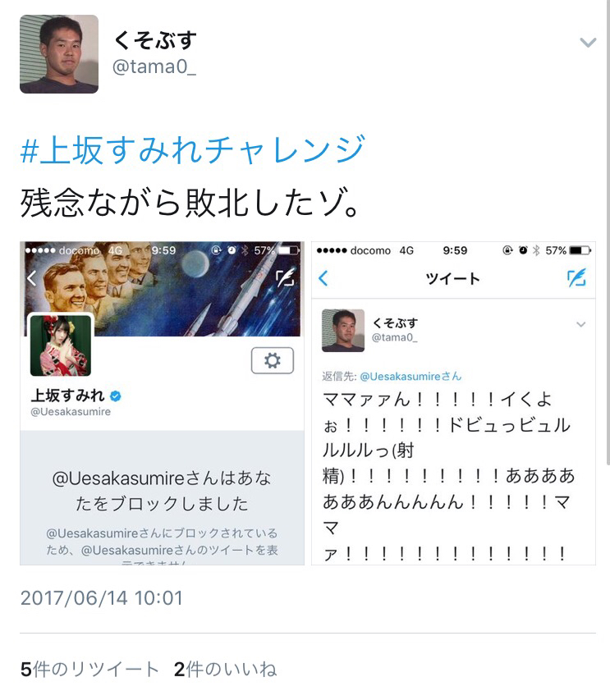
Task: Expand the small chevron in embedded tweet
Action: [x=581, y=324]
